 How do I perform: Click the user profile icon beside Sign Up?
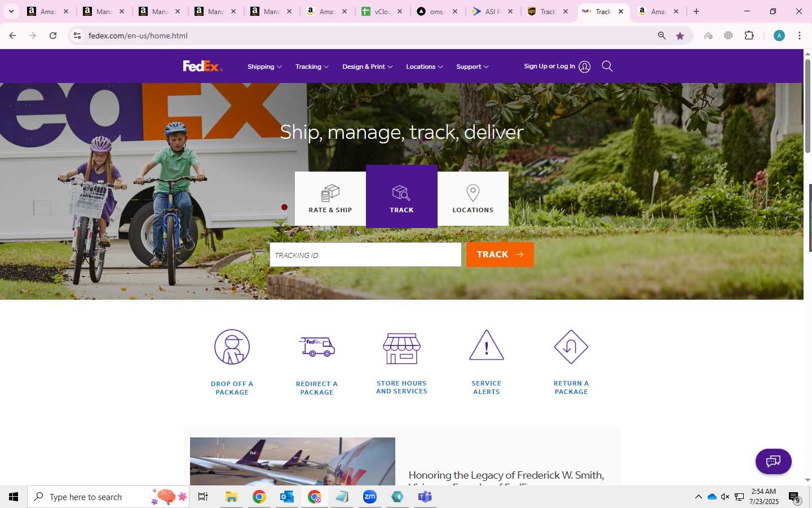coord(585,67)
